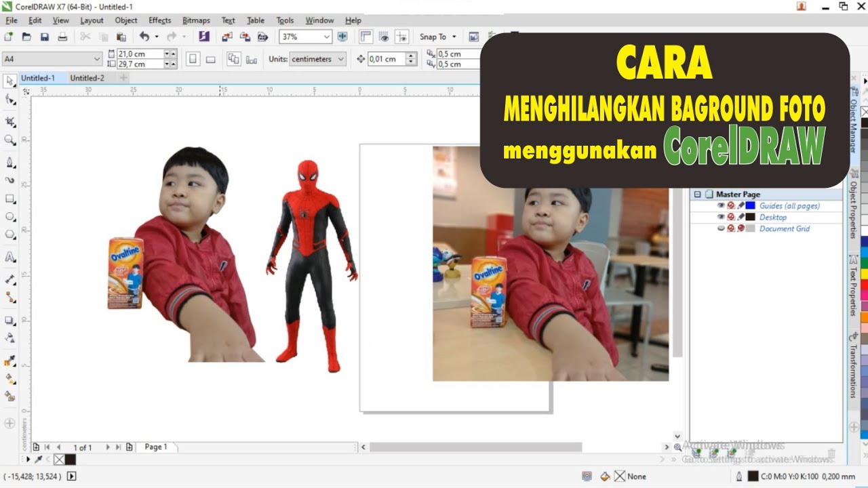Select the Parallel Dimension tool
The width and height of the screenshot is (868, 488).
[10, 279]
